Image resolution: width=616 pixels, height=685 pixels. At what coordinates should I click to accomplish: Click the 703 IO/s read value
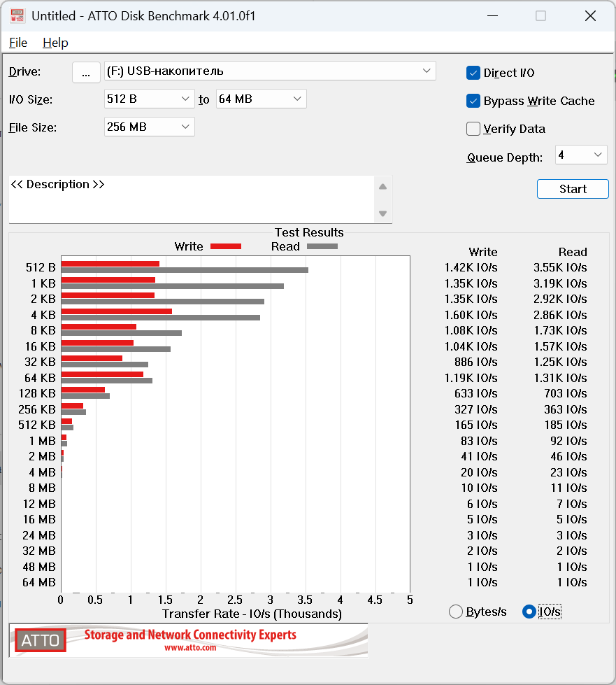coord(566,393)
